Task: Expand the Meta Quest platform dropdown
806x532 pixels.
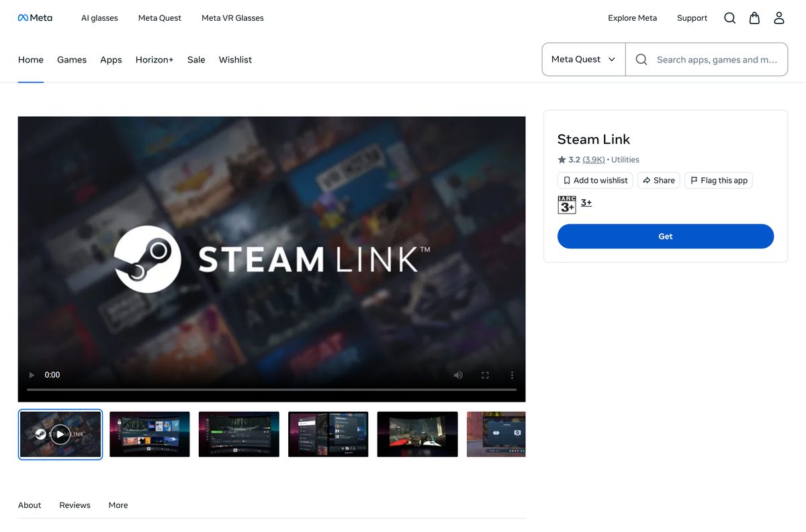Action: point(584,60)
